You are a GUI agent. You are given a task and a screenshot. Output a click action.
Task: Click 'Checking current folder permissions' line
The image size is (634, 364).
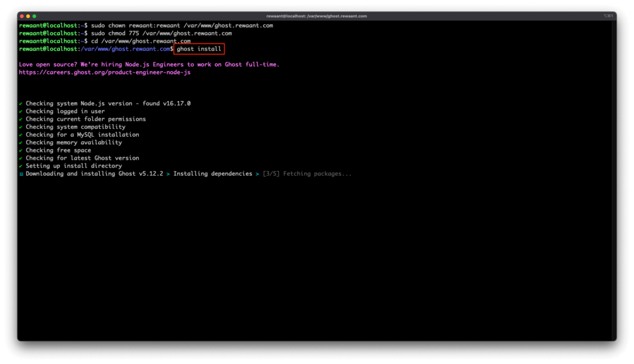[85, 119]
